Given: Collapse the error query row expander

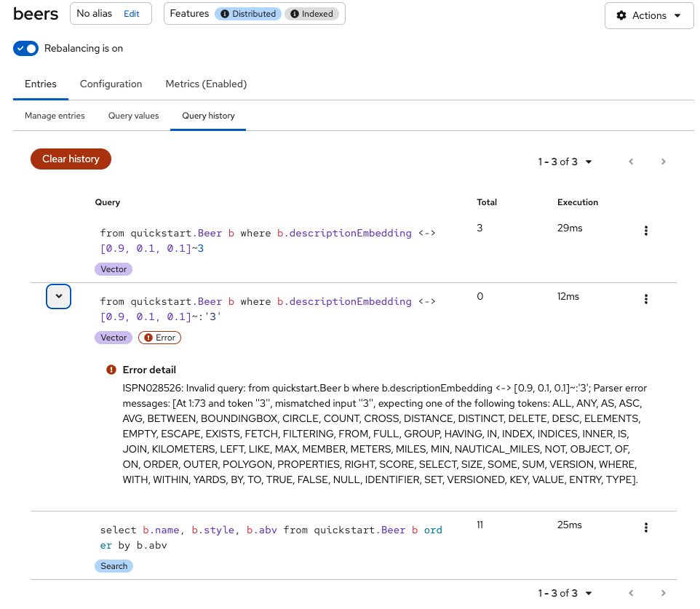Looking at the screenshot, I should tap(58, 296).
